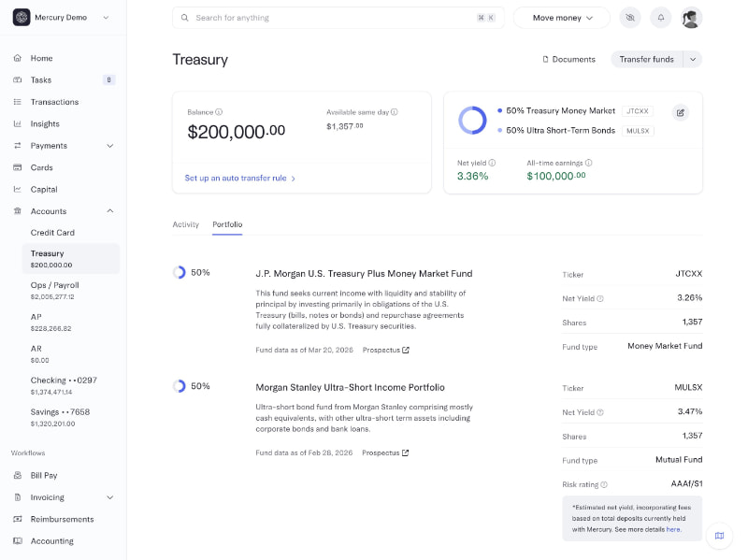Click the J.P. Morgan fund 50% ring
Image resolution: width=748 pixels, height=560 pixels.
tap(179, 272)
